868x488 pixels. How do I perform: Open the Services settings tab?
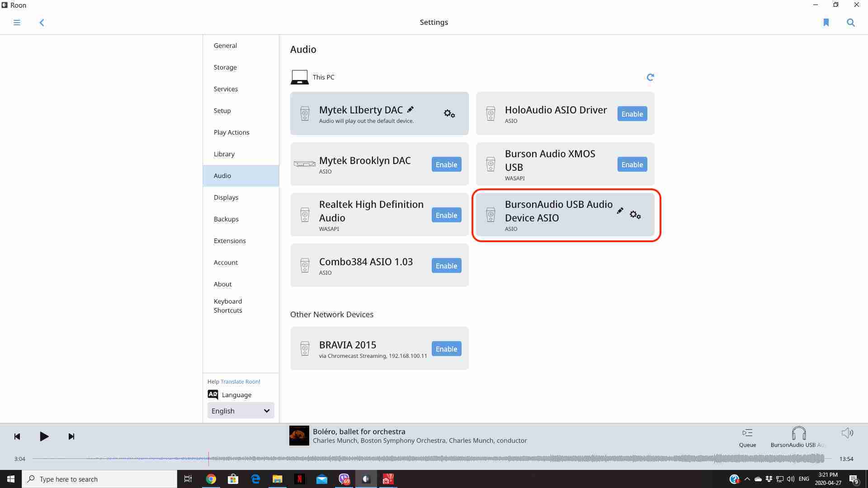pyautogui.click(x=241, y=89)
